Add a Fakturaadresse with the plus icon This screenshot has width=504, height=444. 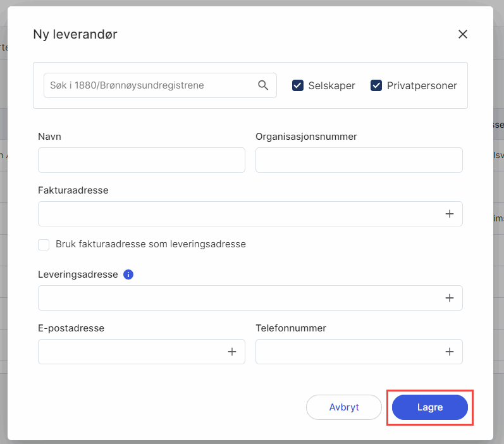[450, 214]
